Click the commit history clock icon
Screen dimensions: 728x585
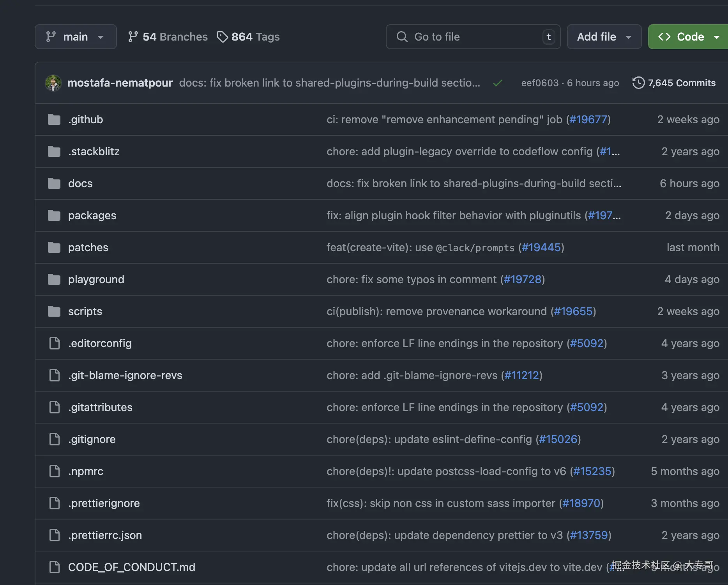[x=638, y=83]
